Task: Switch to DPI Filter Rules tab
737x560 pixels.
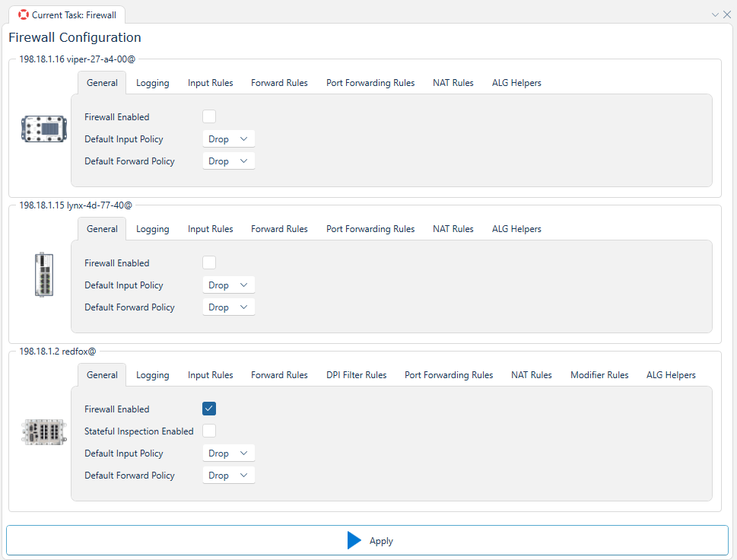Action: 356,375
